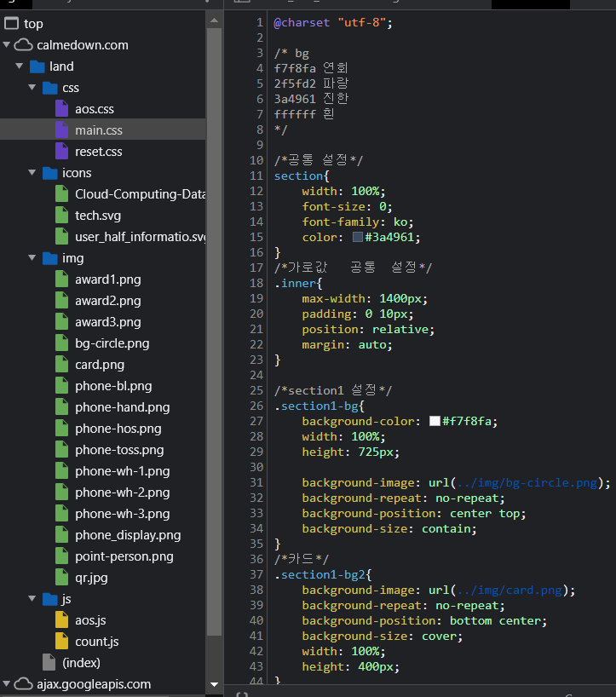Click the Cloud-Computing-Data file icon
This screenshot has width=616, height=697.
(x=62, y=194)
